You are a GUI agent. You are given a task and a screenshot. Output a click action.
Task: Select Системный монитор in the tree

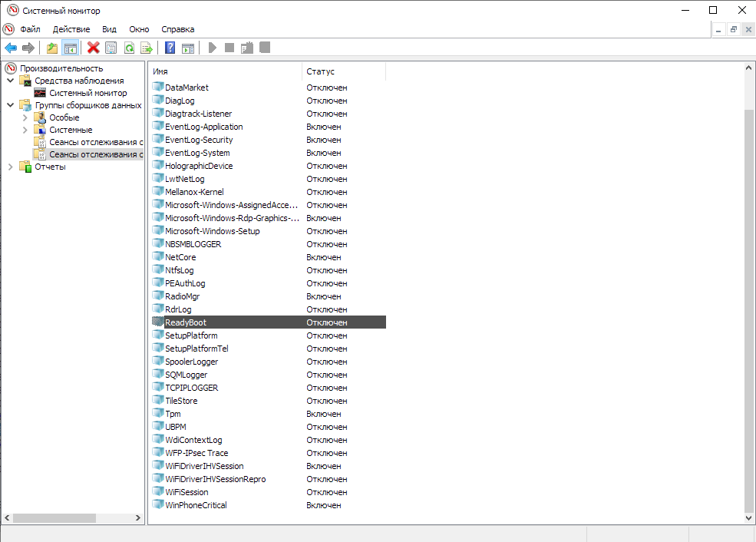tap(88, 93)
